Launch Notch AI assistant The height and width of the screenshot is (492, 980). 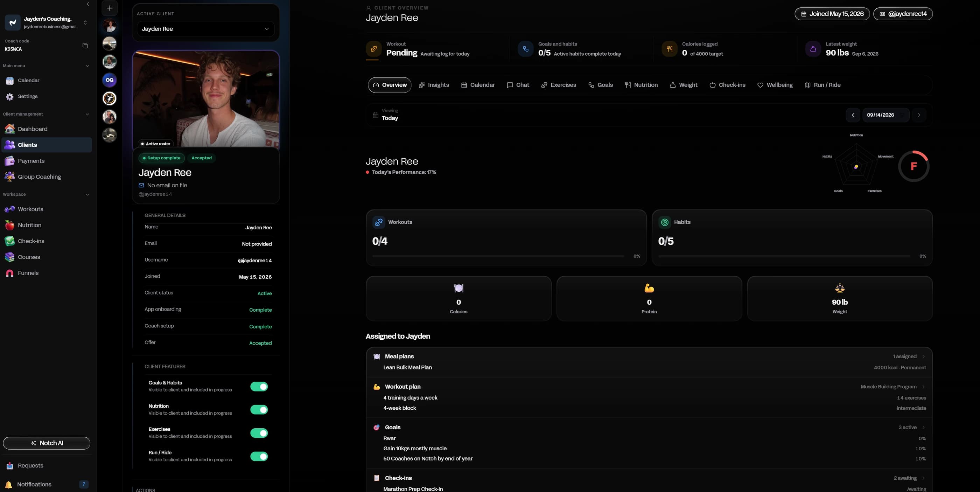point(47,443)
